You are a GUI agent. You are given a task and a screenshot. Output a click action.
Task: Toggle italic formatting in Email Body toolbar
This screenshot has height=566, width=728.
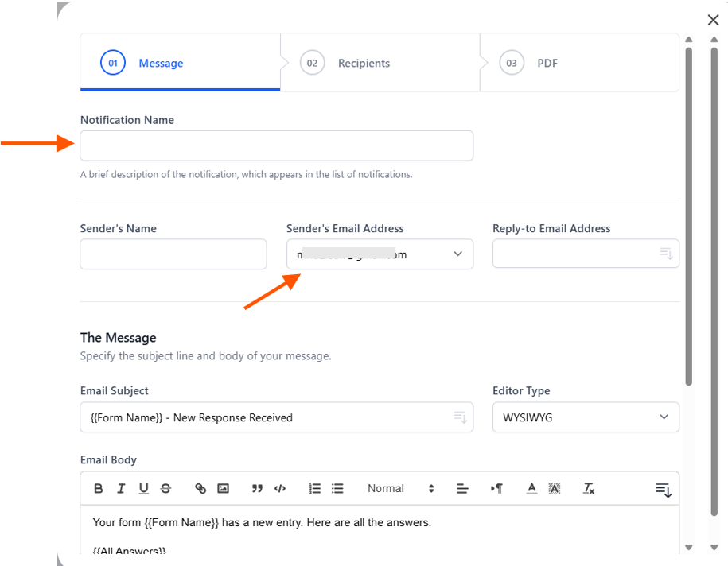pos(121,488)
